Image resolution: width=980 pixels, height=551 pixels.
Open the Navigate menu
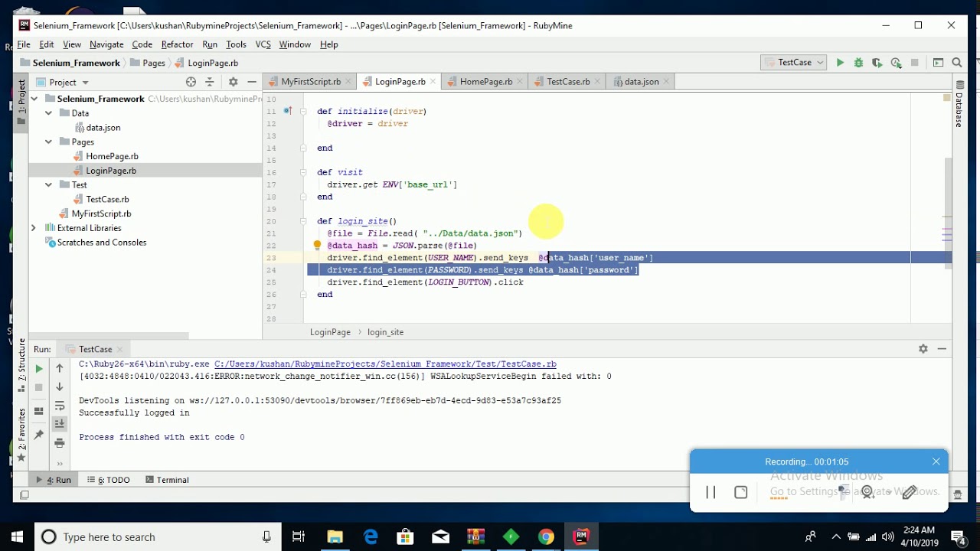click(x=106, y=44)
